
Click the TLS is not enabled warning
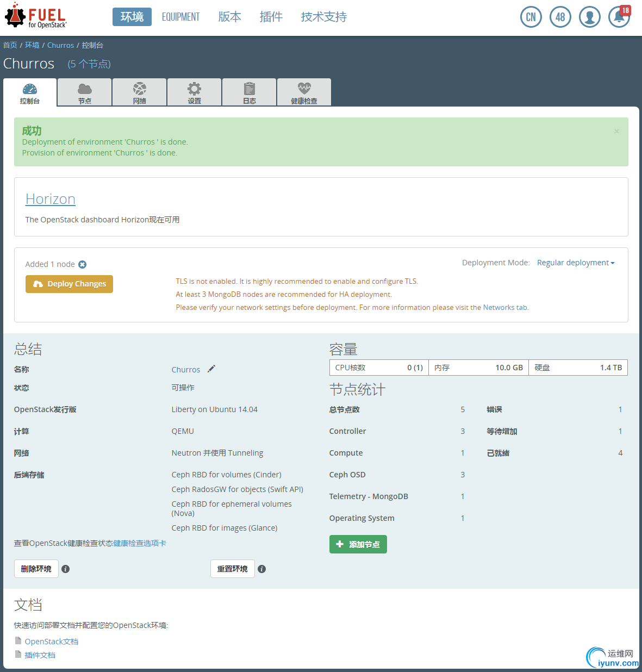tap(297, 281)
